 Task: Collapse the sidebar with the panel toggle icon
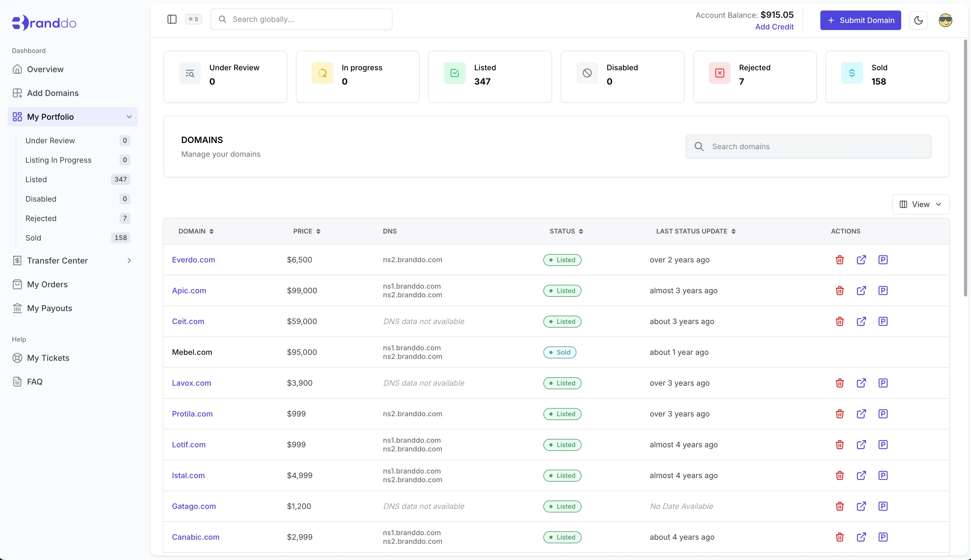click(x=172, y=19)
